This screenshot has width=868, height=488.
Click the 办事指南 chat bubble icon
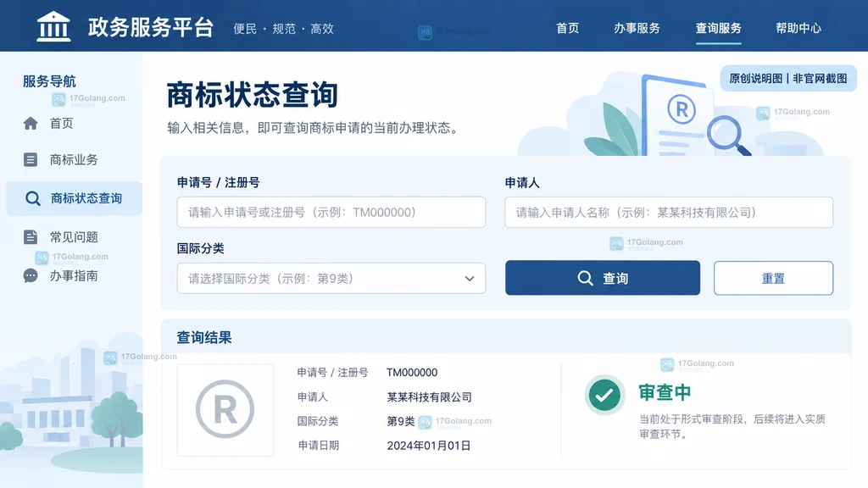31,275
